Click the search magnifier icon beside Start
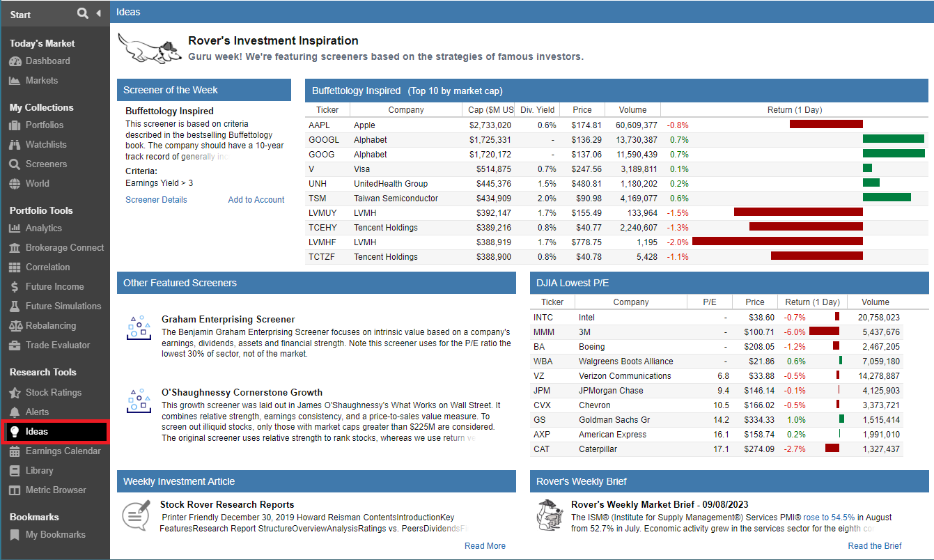Viewport: 934px width, 560px height. click(x=83, y=13)
